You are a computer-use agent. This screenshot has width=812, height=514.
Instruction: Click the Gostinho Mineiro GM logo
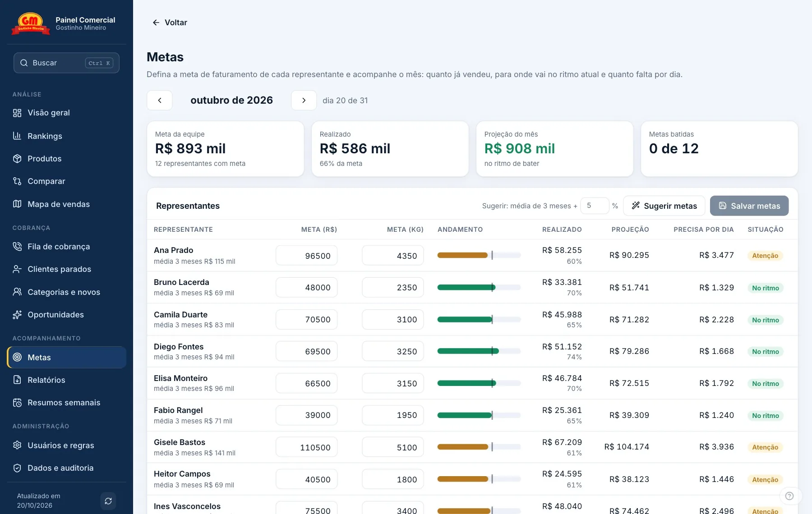(x=31, y=24)
